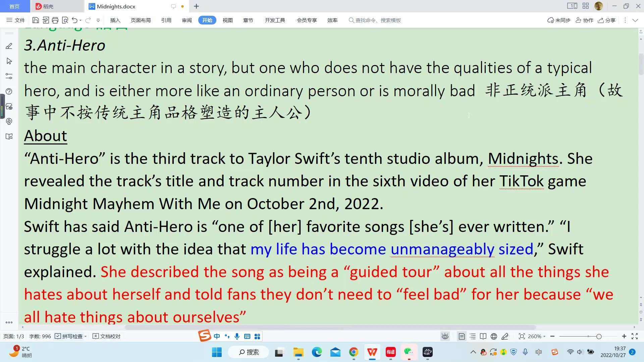Toggle writing mode pen icon in status bar
Image resolution: width=644 pixels, height=362 pixels.
click(x=505, y=336)
